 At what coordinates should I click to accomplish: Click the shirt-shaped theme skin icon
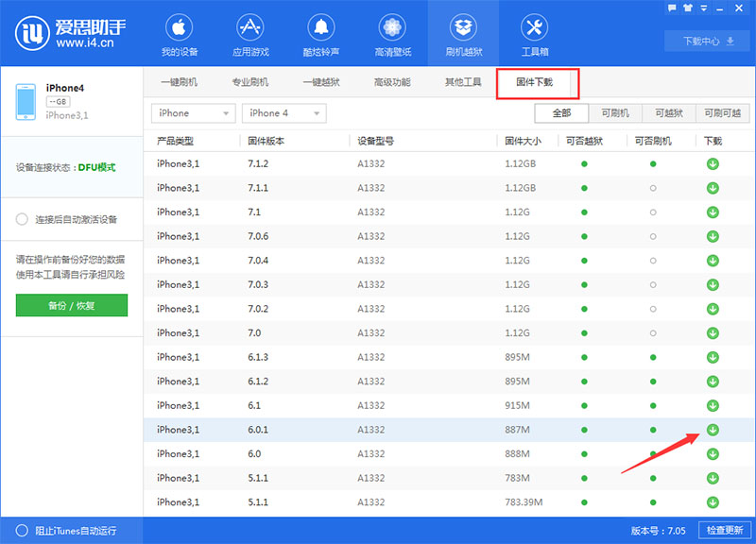click(x=688, y=8)
